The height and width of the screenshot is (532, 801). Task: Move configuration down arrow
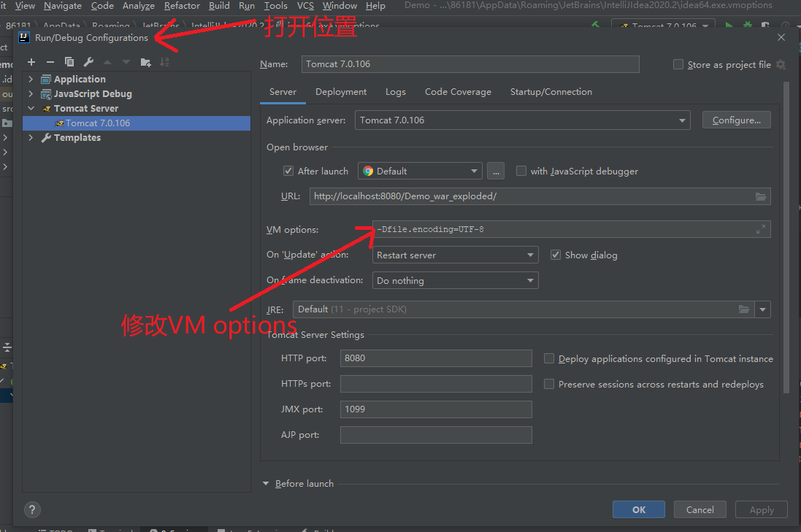[x=126, y=62]
